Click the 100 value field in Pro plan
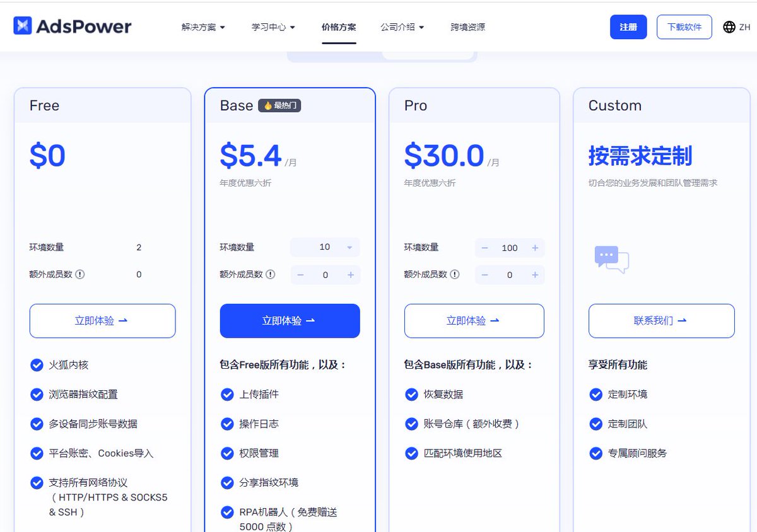The image size is (757, 532). (509, 248)
